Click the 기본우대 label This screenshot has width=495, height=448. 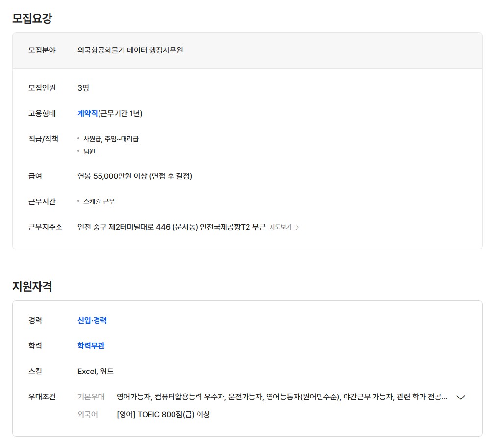91,397
